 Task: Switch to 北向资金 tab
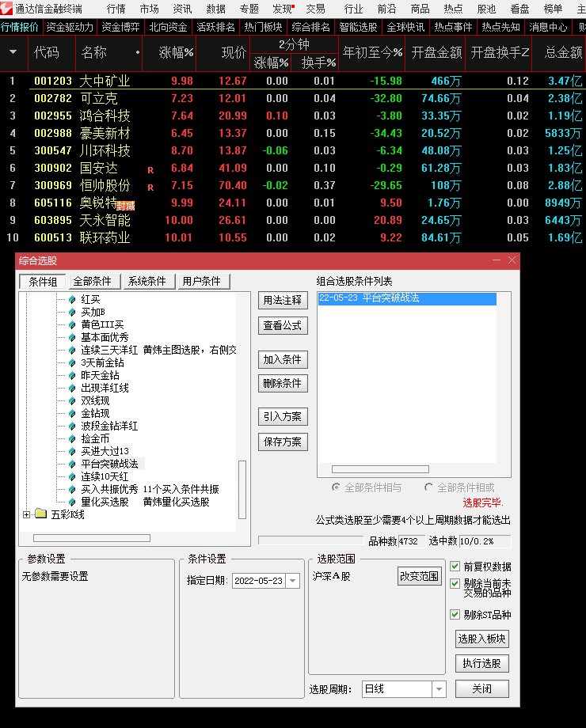click(x=168, y=27)
